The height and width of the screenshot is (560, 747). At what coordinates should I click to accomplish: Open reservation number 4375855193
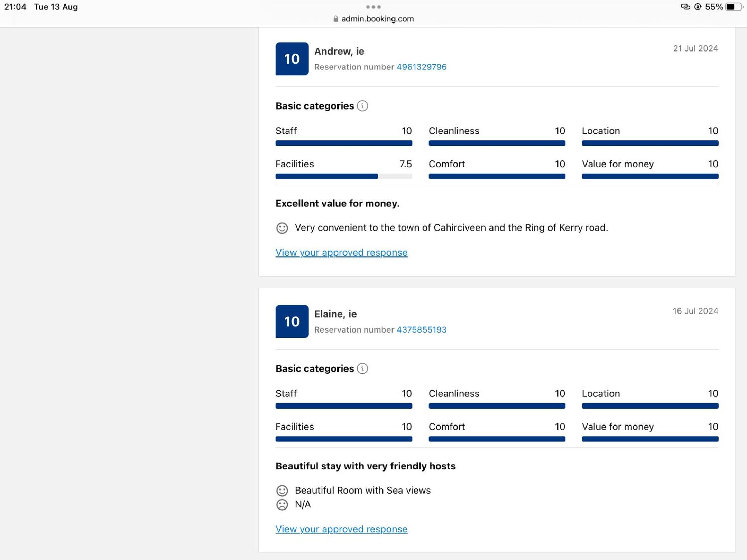point(421,330)
